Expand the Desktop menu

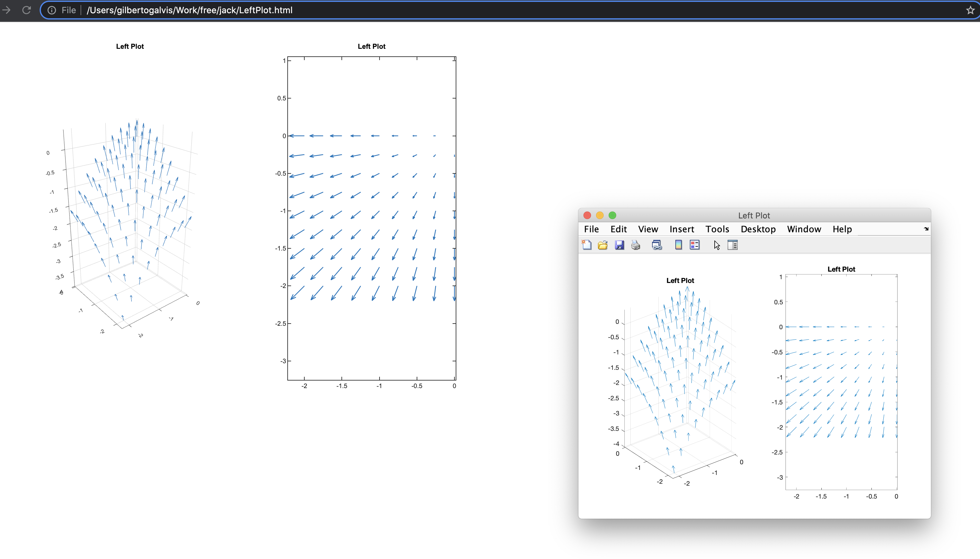758,229
